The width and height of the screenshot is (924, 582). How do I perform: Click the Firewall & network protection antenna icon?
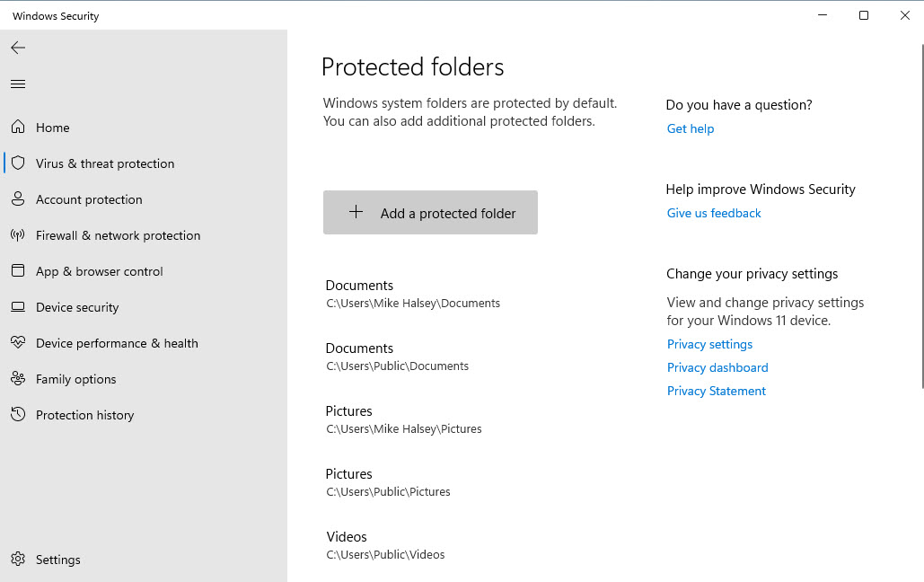[18, 235]
